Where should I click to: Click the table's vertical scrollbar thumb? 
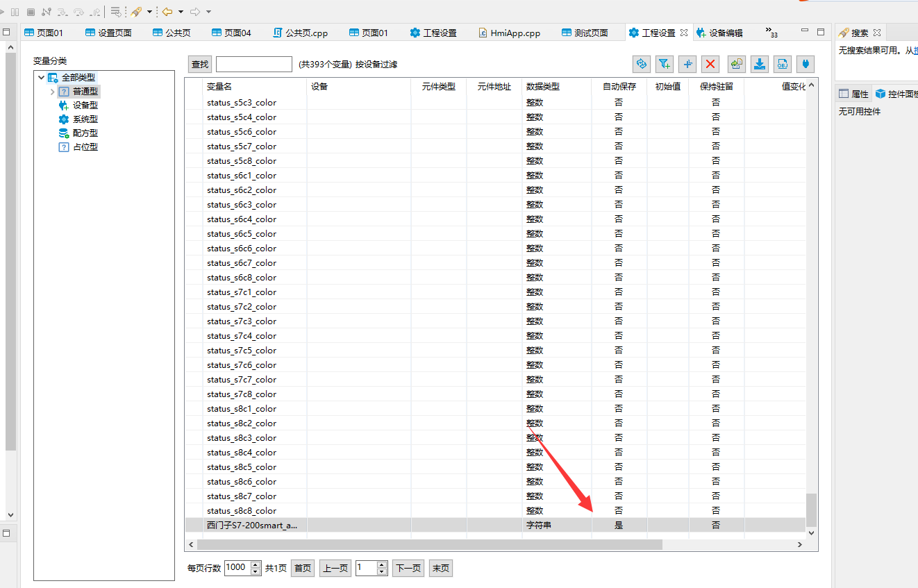[811, 510]
